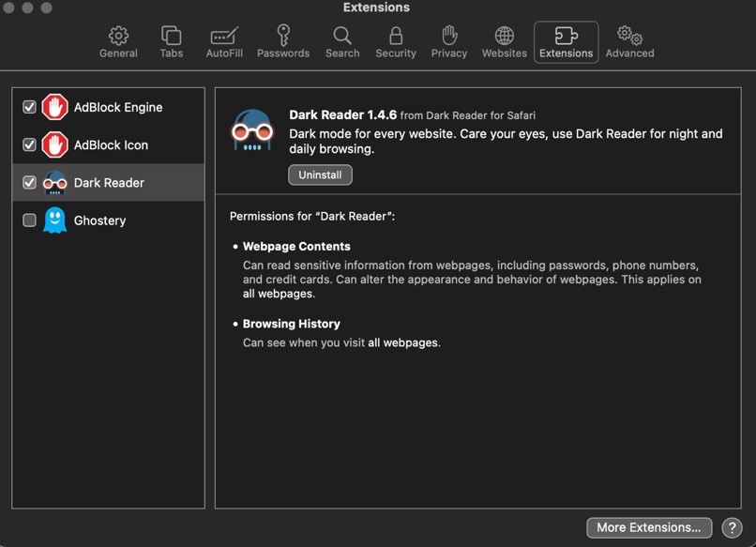756x547 pixels.
Task: Uninstall the Dark Reader extension
Action: 320,175
